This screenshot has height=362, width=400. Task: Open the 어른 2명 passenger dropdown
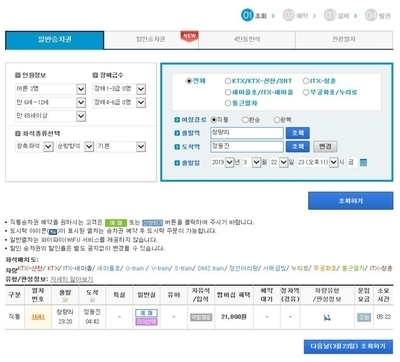[x=50, y=89]
